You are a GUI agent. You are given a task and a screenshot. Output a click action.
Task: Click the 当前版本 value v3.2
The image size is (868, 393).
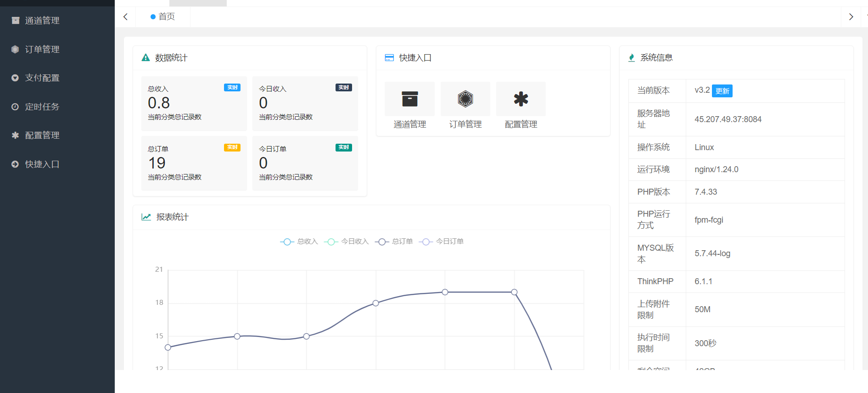[702, 90]
